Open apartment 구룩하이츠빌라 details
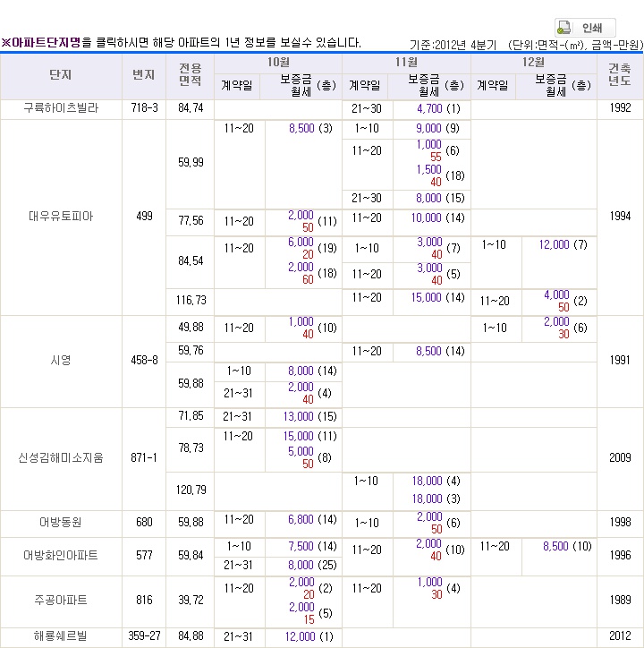 61,108
